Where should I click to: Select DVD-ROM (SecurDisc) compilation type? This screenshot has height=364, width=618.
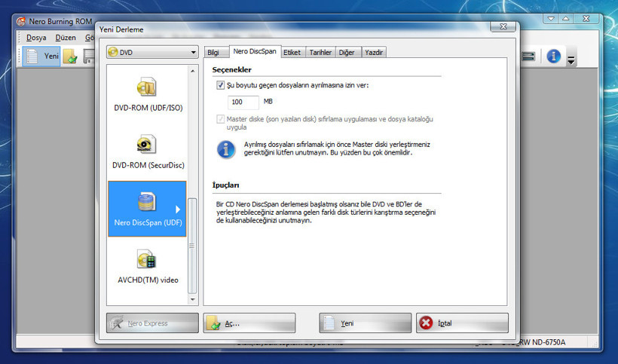148,152
